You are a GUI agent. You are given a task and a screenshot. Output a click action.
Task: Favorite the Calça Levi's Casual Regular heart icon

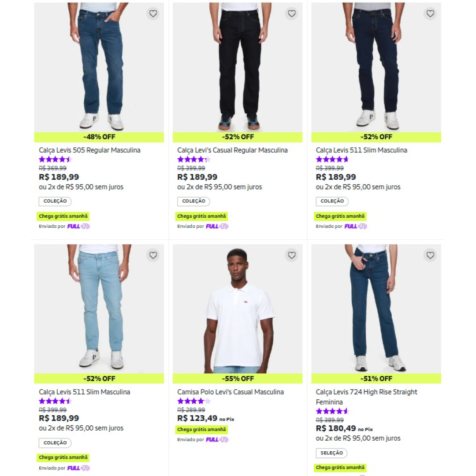pyautogui.click(x=292, y=14)
